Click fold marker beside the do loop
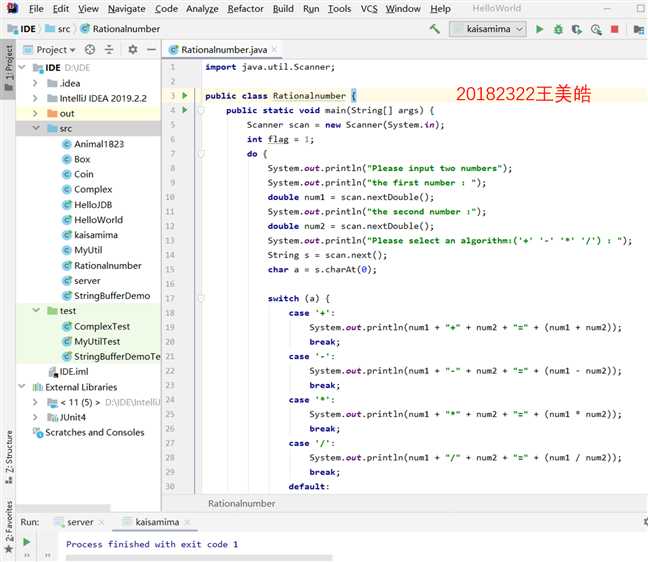This screenshot has height=562, width=648. tap(201, 154)
